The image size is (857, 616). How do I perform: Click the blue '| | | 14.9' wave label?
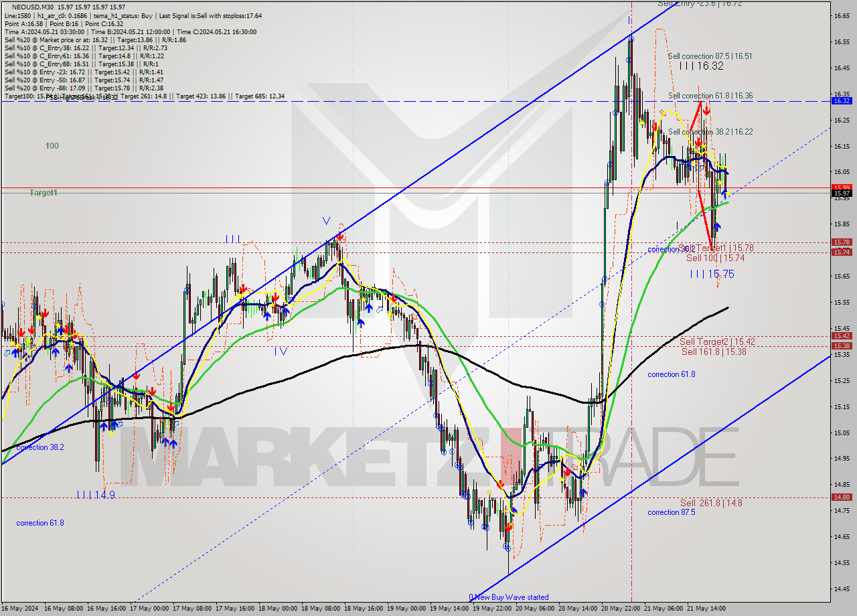tap(95, 495)
